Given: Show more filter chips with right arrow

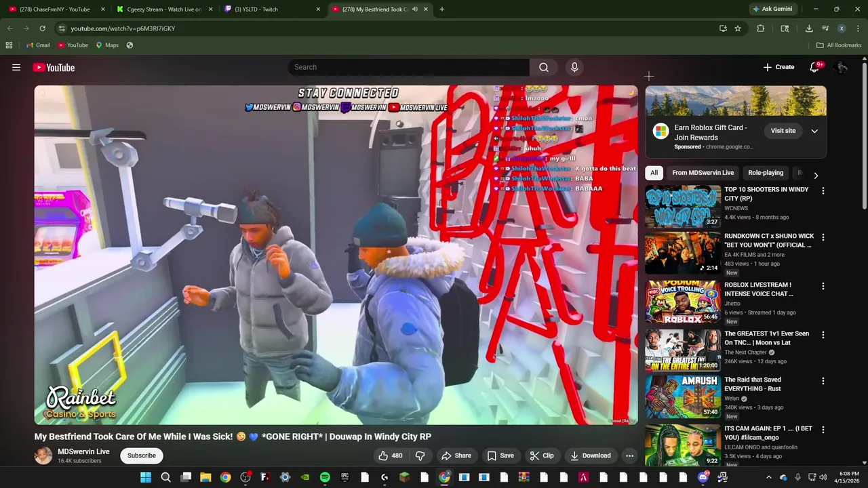Looking at the screenshot, I should pyautogui.click(x=816, y=175).
